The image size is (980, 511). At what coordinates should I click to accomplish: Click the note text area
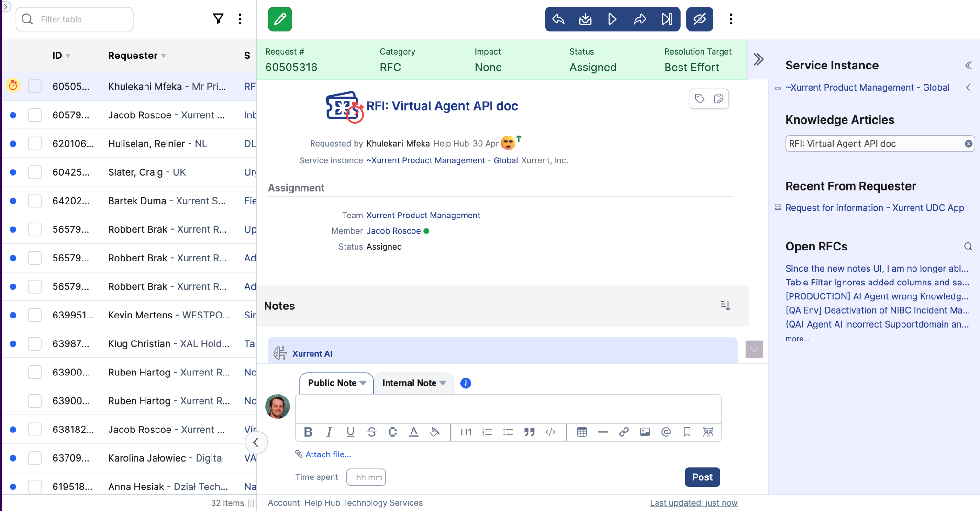pos(508,409)
